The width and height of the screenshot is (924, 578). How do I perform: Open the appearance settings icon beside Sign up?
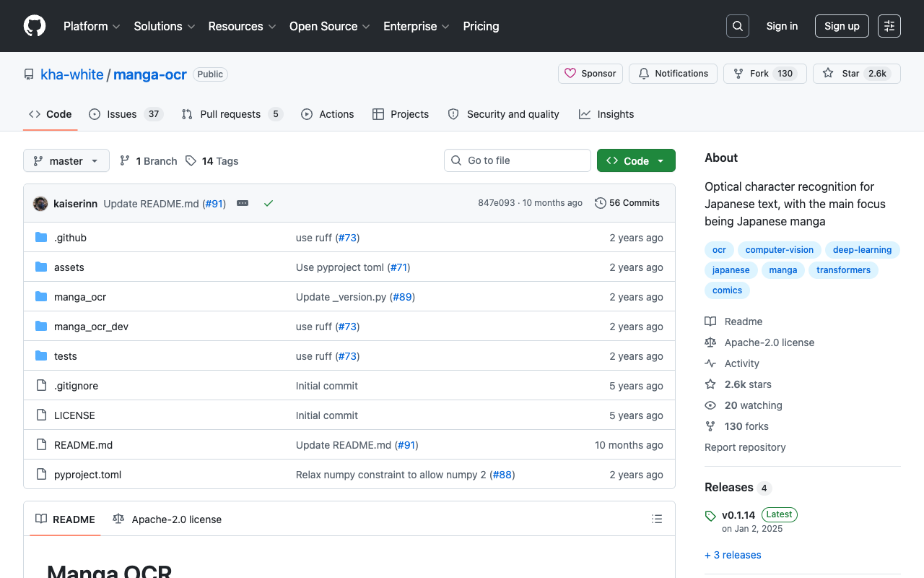tap(889, 26)
